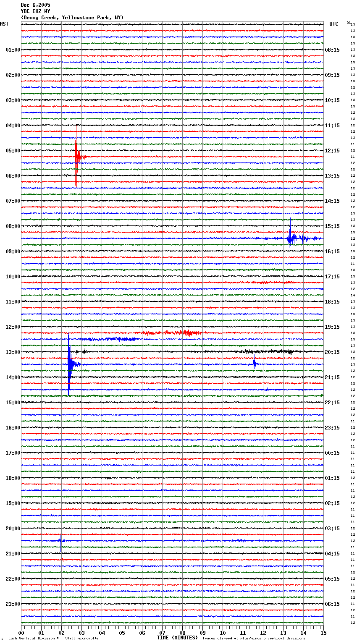Click the large red seismic burst near 12:15 UTC
The width and height of the screenshot is (357, 644).
tap(78, 156)
